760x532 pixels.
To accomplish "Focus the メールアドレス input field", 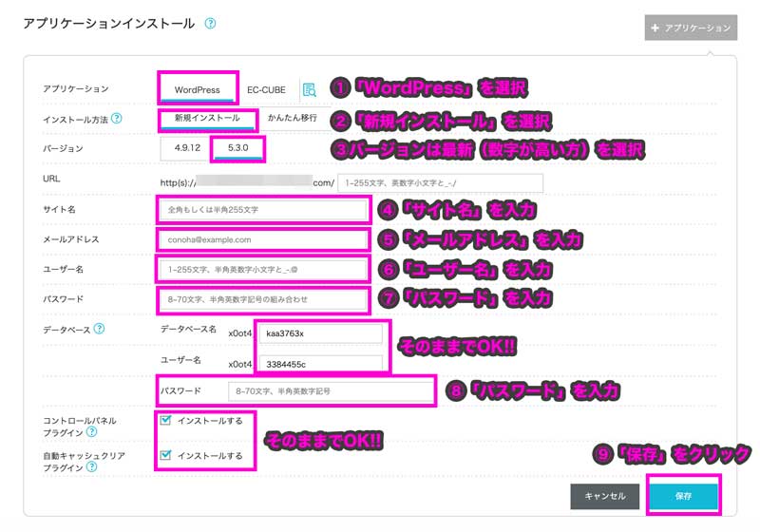I will (263, 239).
